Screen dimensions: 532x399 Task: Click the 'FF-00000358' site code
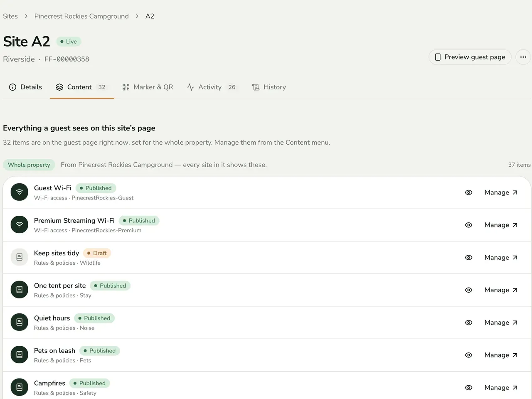tap(67, 59)
